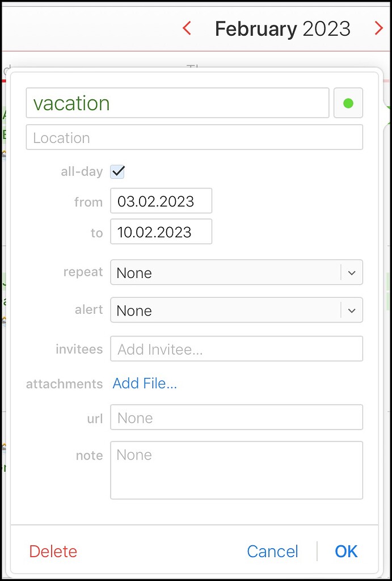Navigate to the previous month
The width and height of the screenshot is (392, 581).
187,28
